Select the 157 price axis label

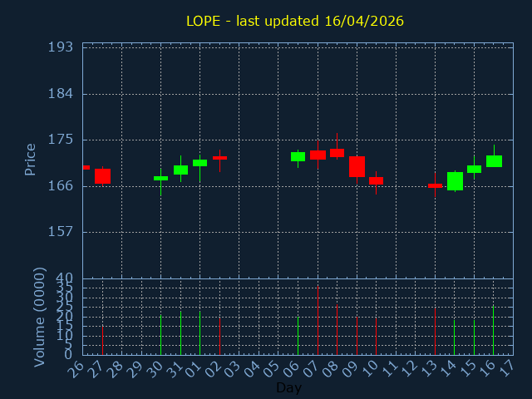tap(61, 232)
